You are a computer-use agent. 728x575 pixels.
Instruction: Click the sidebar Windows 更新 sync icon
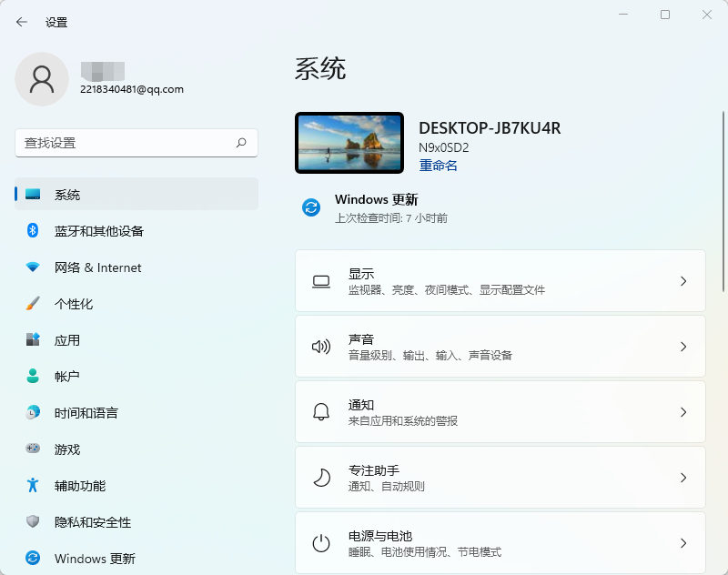33,558
